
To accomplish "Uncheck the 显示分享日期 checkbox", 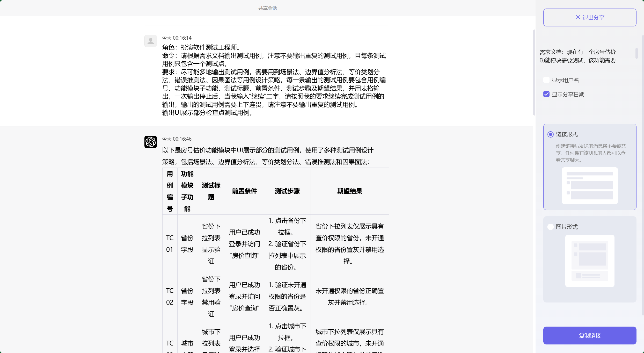I will (x=546, y=94).
